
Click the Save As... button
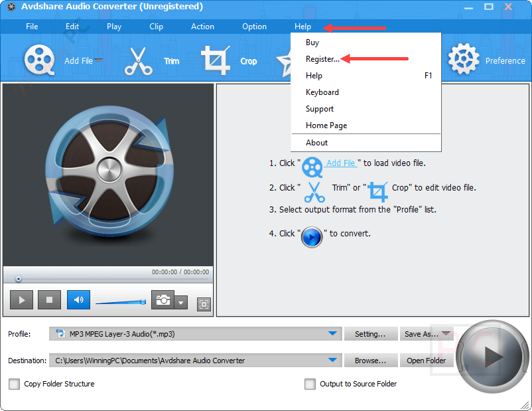point(427,334)
